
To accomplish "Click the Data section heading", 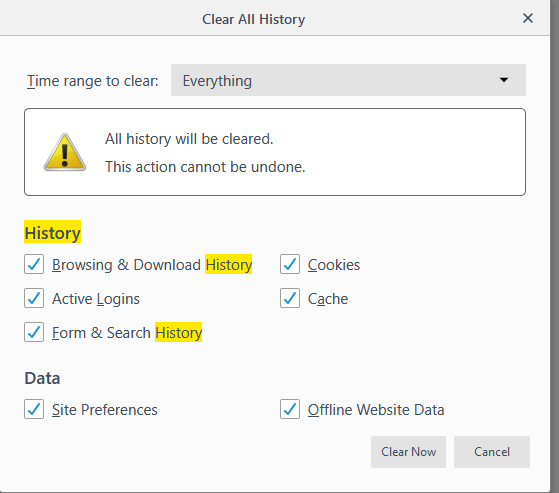I will (42, 378).
